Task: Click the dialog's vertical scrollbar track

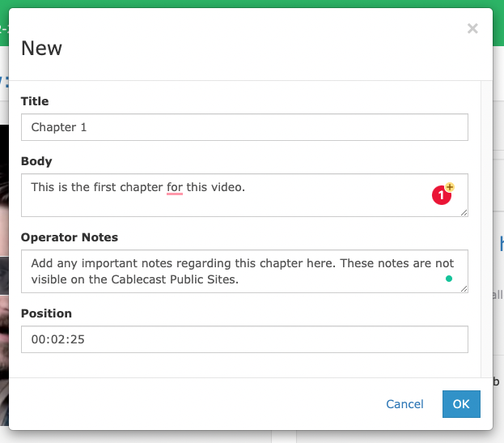Action: [x=487, y=229]
